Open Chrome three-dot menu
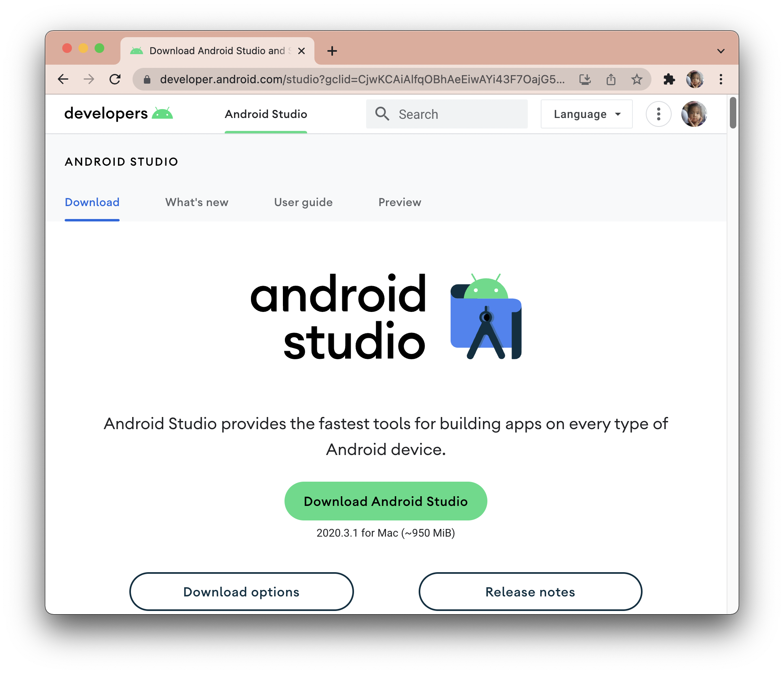This screenshot has height=674, width=784. click(721, 79)
